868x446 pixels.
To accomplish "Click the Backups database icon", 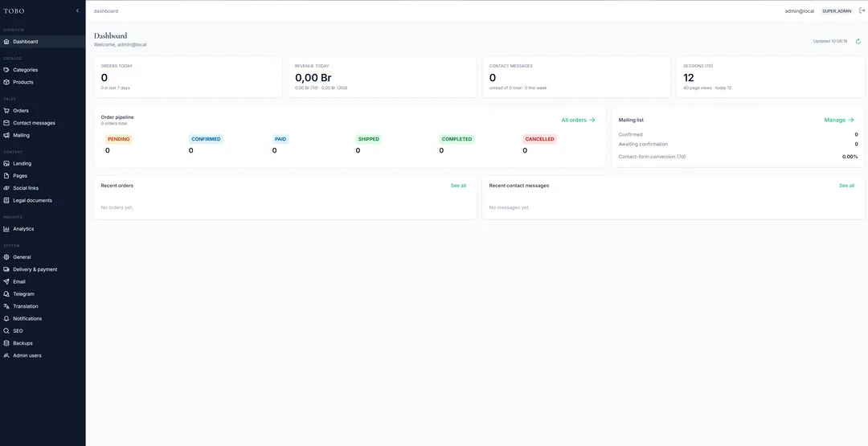I will [x=6, y=343].
